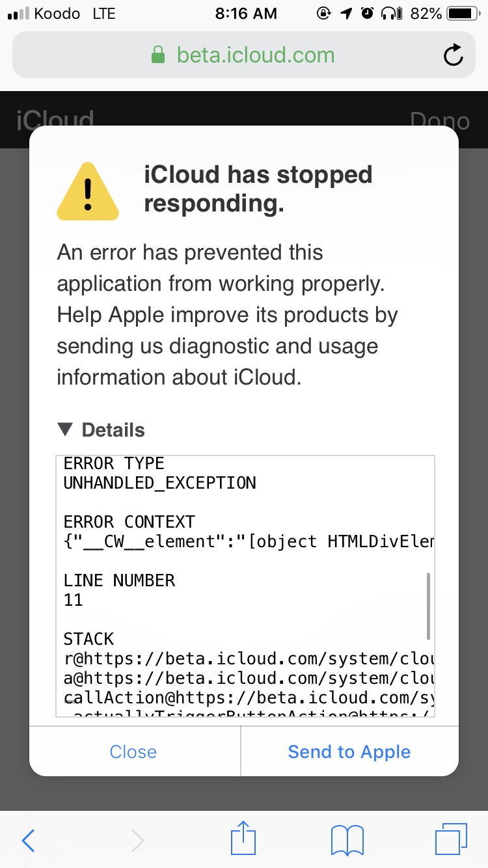Tap the yellow warning triangle icon
Screen dimensions: 488x868
(x=88, y=191)
